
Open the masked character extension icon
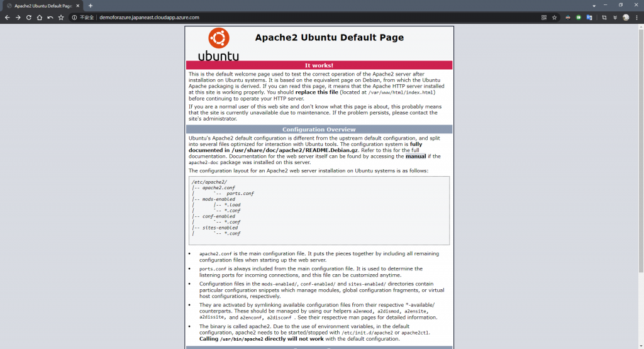pyautogui.click(x=568, y=18)
